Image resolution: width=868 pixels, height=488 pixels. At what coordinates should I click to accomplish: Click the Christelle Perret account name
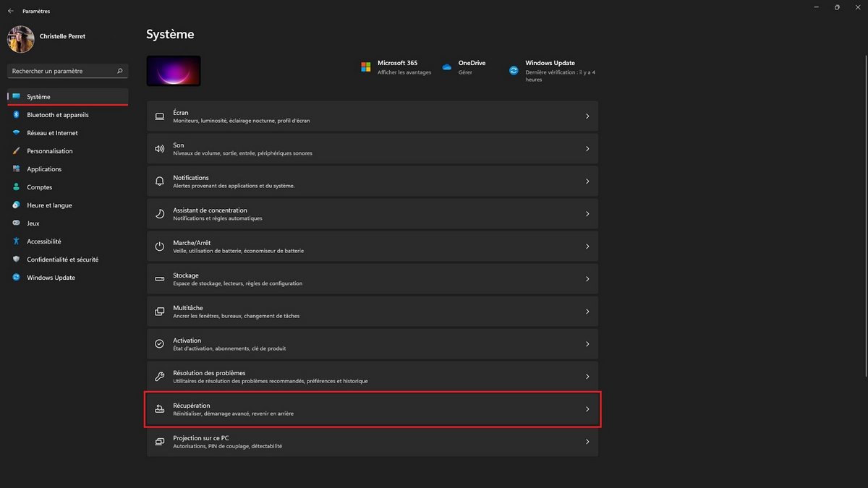[x=64, y=35]
